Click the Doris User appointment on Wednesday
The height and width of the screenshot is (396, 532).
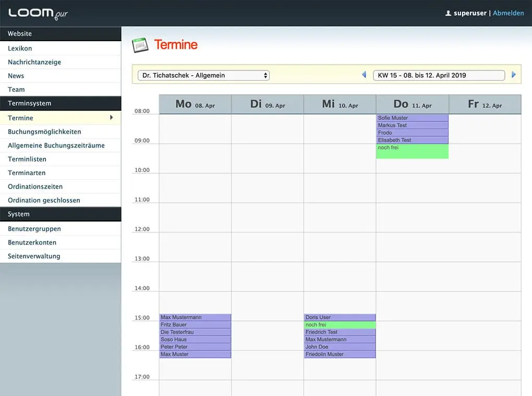340,317
